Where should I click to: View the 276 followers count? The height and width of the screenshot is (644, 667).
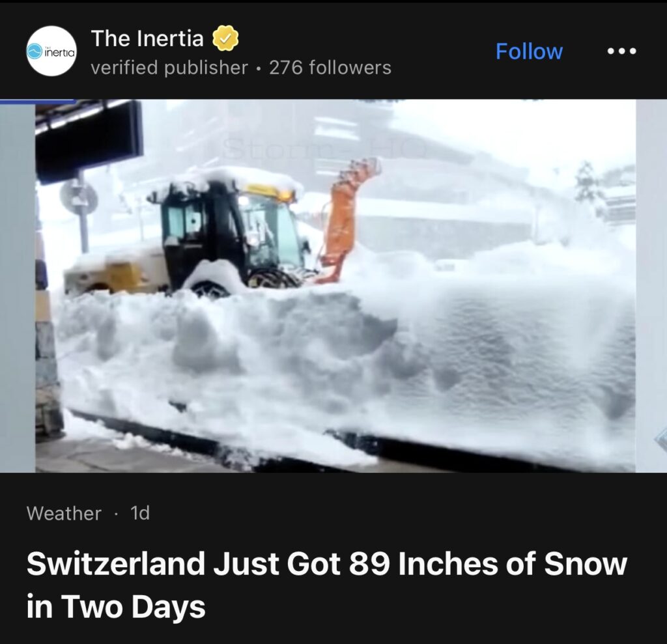[330, 68]
